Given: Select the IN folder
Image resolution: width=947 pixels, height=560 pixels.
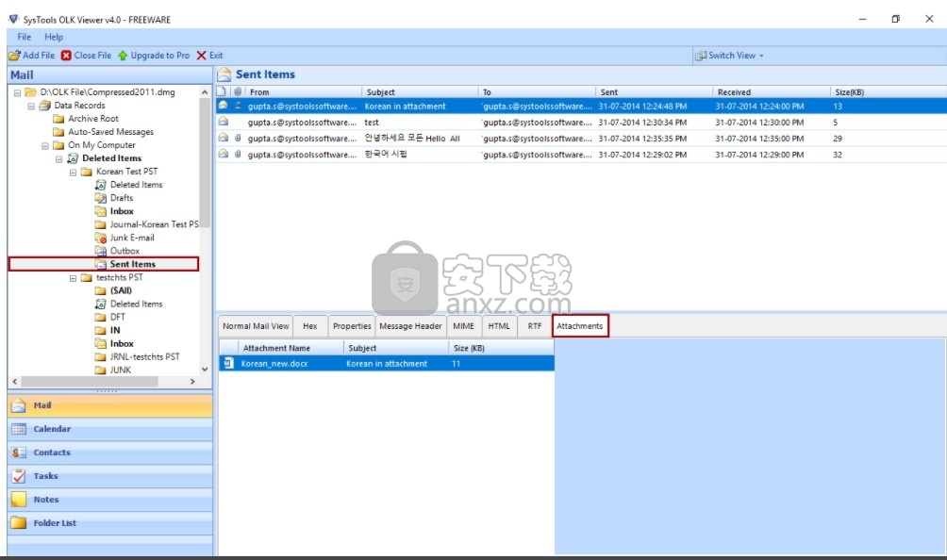Looking at the screenshot, I should coord(115,331).
